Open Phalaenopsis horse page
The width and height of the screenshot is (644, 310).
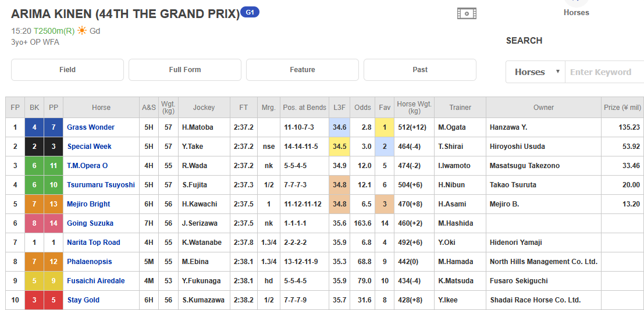tap(89, 262)
